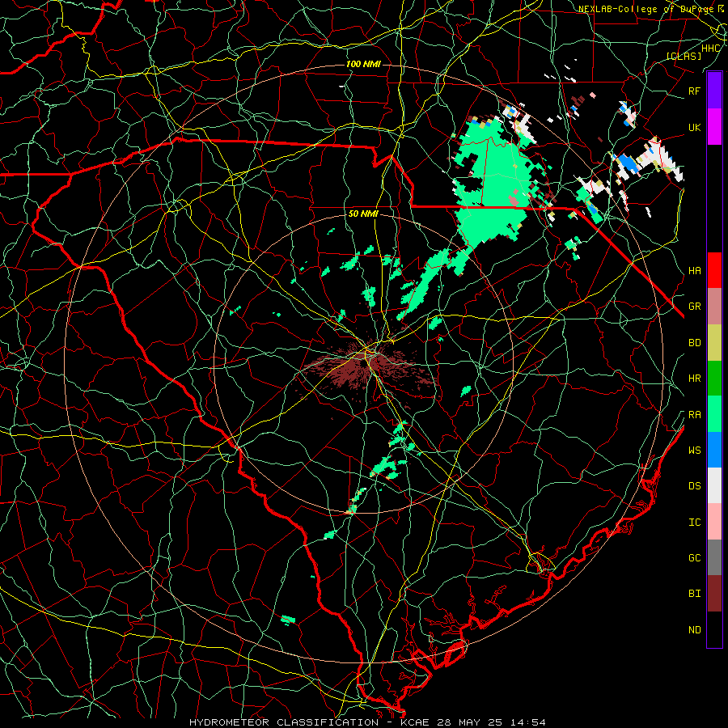Click the ND black legend swatch
Viewport: 728px width, 728px height.
[714, 629]
